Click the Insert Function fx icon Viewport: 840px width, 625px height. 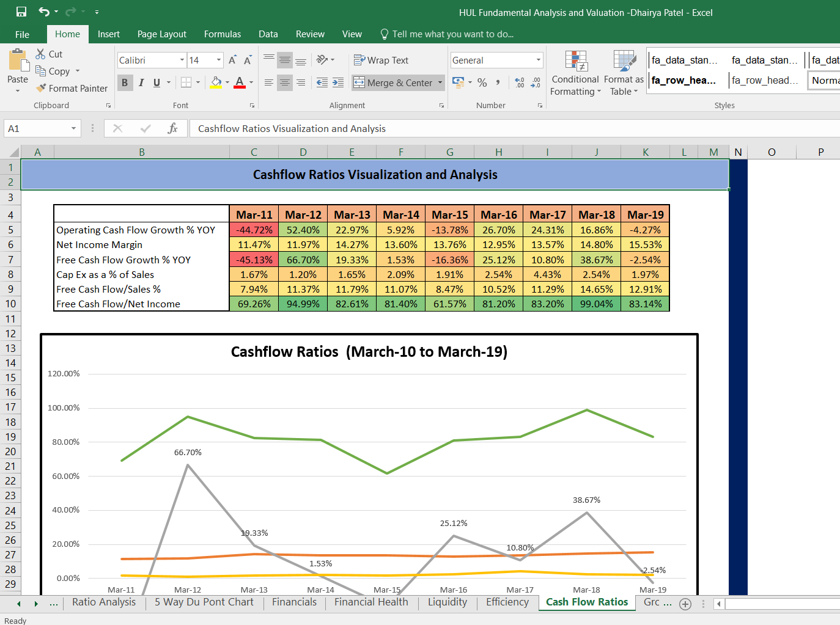point(172,128)
